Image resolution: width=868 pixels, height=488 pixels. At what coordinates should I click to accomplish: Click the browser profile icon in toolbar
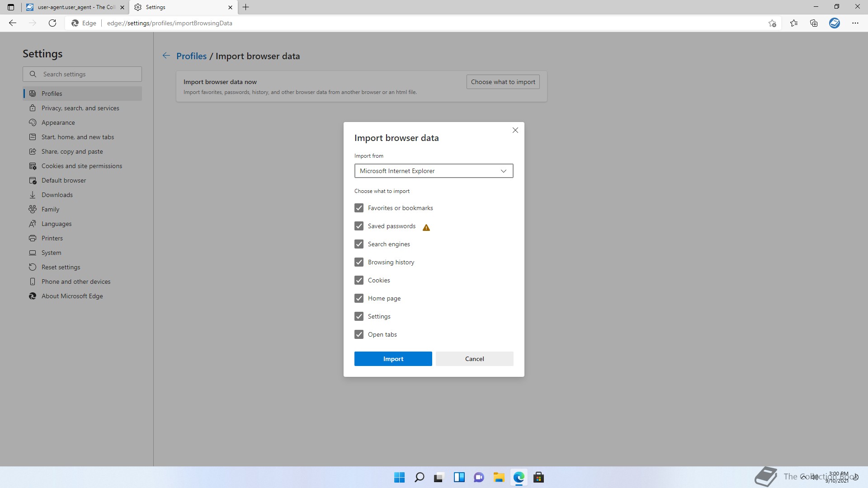point(834,23)
